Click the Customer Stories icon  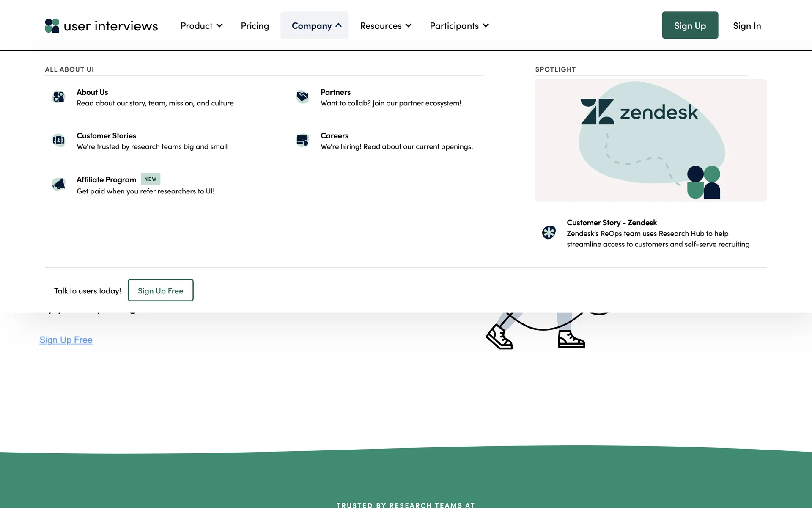click(x=58, y=140)
